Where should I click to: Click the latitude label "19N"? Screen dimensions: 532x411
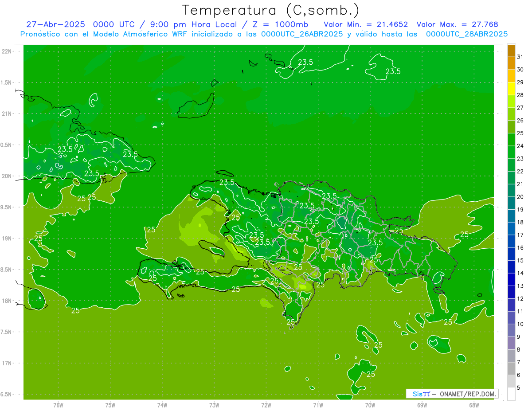click(x=7, y=239)
